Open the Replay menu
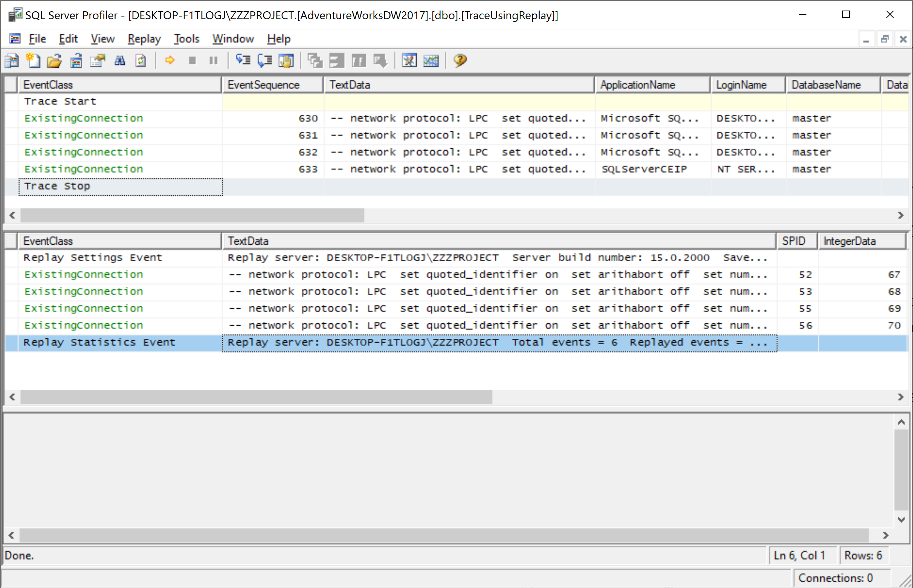 [x=144, y=38]
